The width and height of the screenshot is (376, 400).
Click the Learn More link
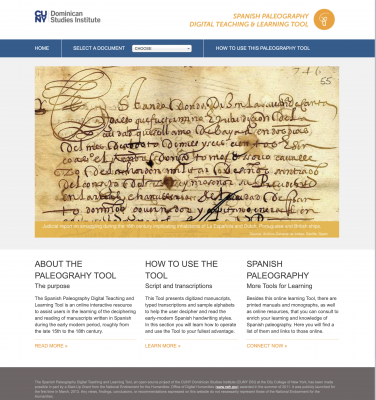coord(163,346)
